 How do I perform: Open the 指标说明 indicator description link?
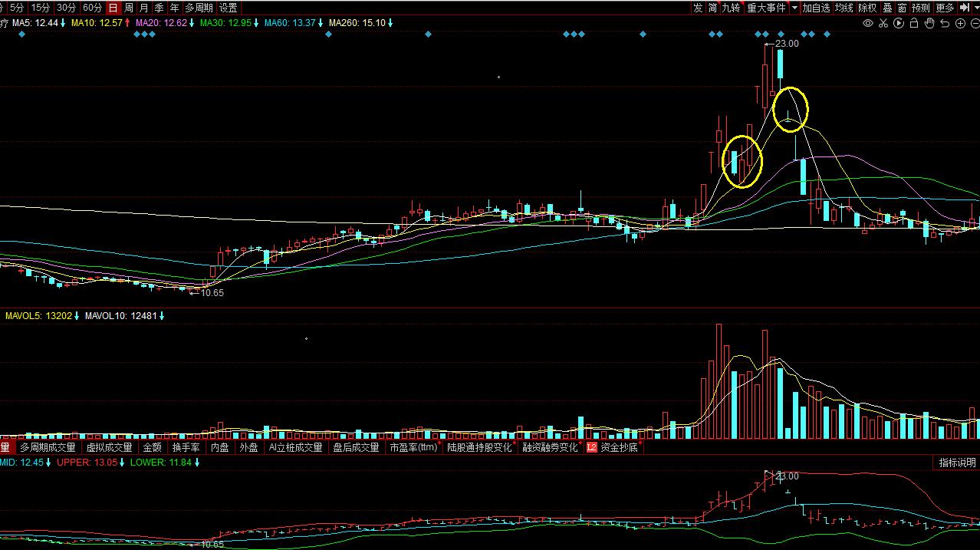coord(959,463)
